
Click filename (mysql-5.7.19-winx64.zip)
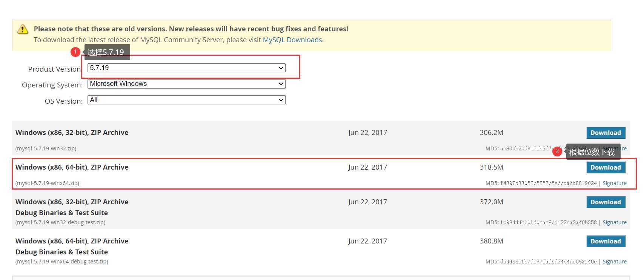click(47, 183)
